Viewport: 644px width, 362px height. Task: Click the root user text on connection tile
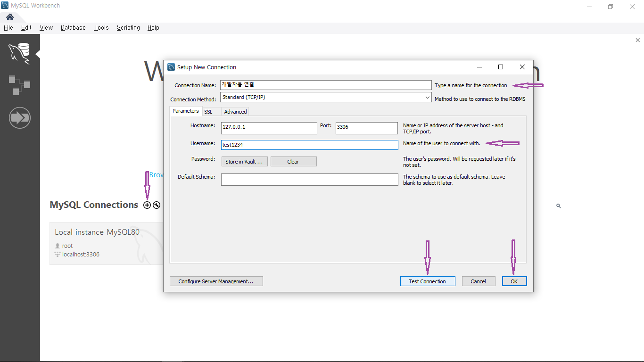point(67,246)
